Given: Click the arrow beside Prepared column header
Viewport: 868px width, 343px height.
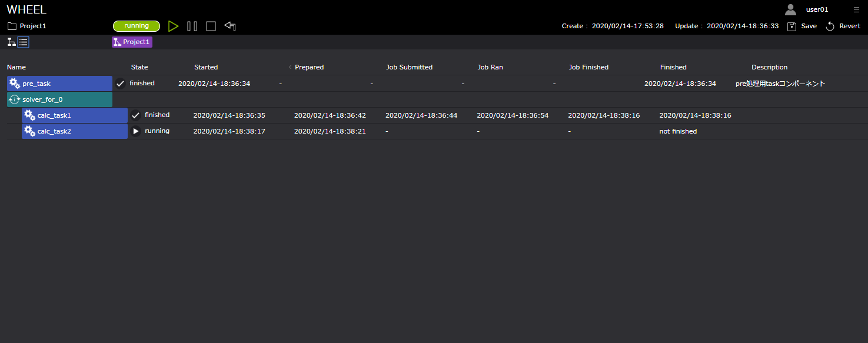Looking at the screenshot, I should pos(290,67).
